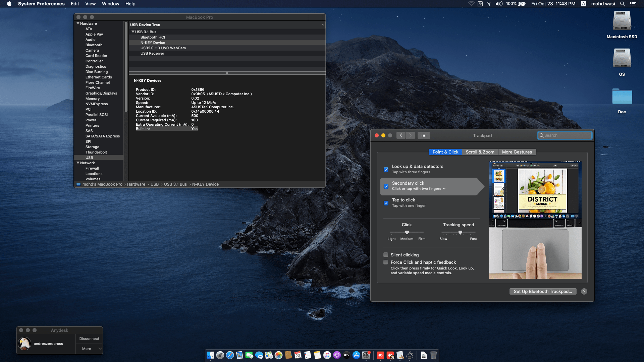This screenshot has width=644, height=362.
Task: Enable Silent clicking
Action: [386, 255]
